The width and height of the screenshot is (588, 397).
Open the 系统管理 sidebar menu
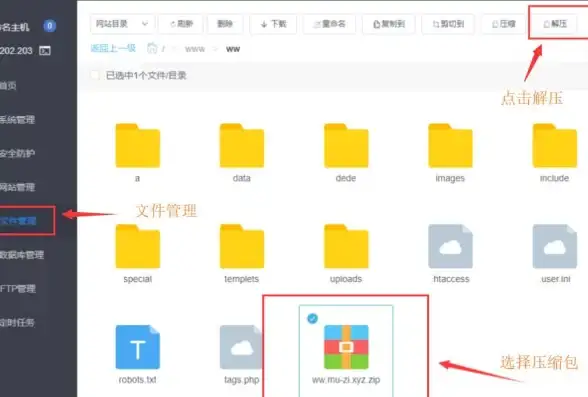point(17,120)
